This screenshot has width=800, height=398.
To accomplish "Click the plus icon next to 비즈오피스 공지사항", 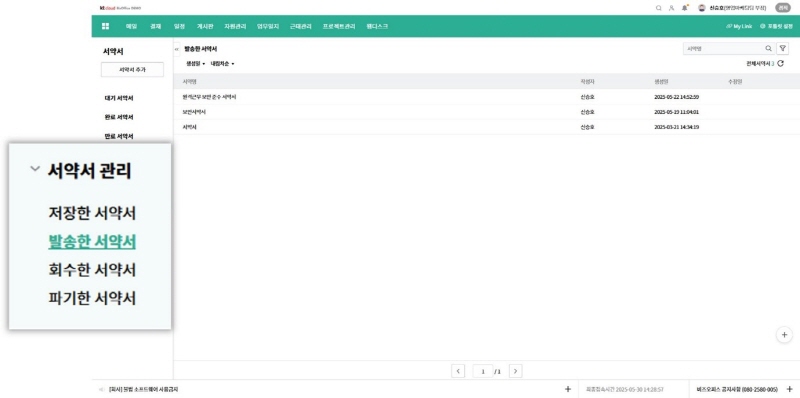I will pyautogui.click(x=790, y=389).
